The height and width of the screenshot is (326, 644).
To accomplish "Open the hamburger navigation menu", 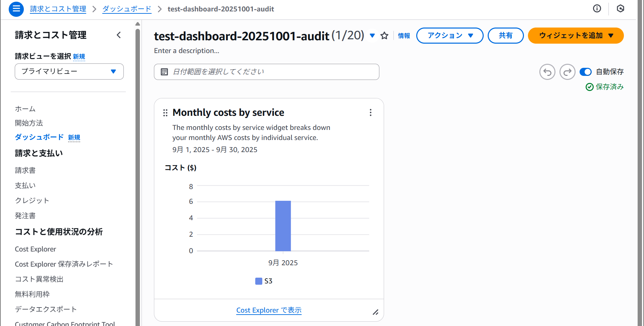I will (x=16, y=9).
